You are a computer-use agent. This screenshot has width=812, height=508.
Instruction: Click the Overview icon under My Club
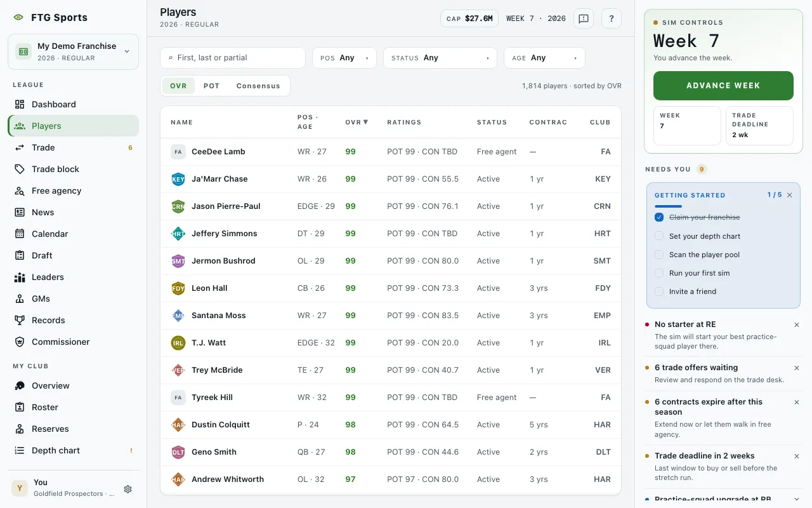click(20, 385)
